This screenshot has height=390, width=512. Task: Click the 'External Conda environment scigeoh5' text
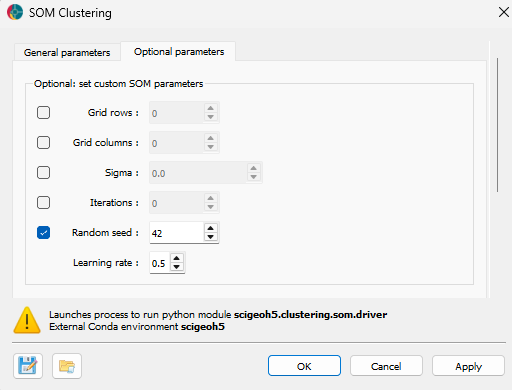pos(137,327)
